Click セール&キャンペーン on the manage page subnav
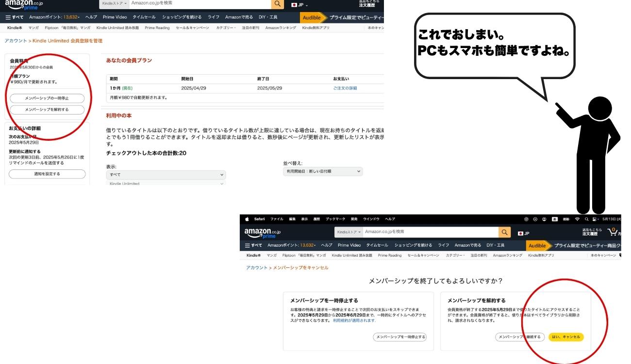The image size is (631, 364). [192, 28]
